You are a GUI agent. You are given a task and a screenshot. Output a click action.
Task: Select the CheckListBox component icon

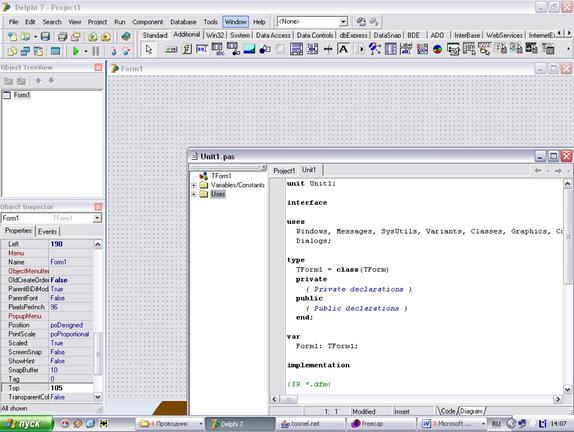[x=312, y=49]
